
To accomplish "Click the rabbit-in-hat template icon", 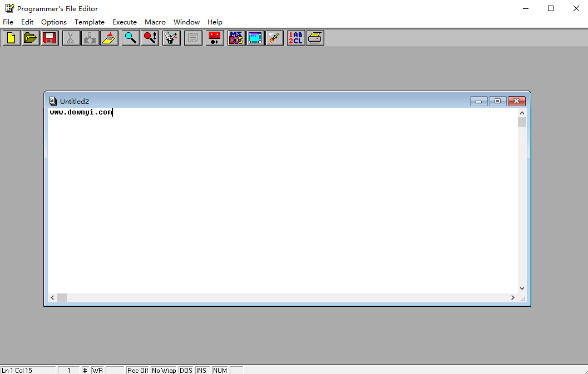I will [171, 38].
